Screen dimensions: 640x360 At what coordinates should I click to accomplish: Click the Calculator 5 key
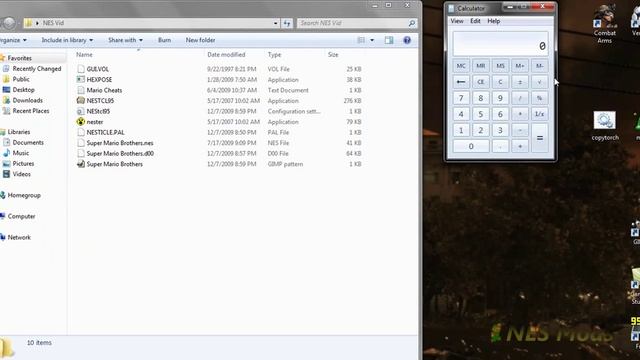(480, 114)
